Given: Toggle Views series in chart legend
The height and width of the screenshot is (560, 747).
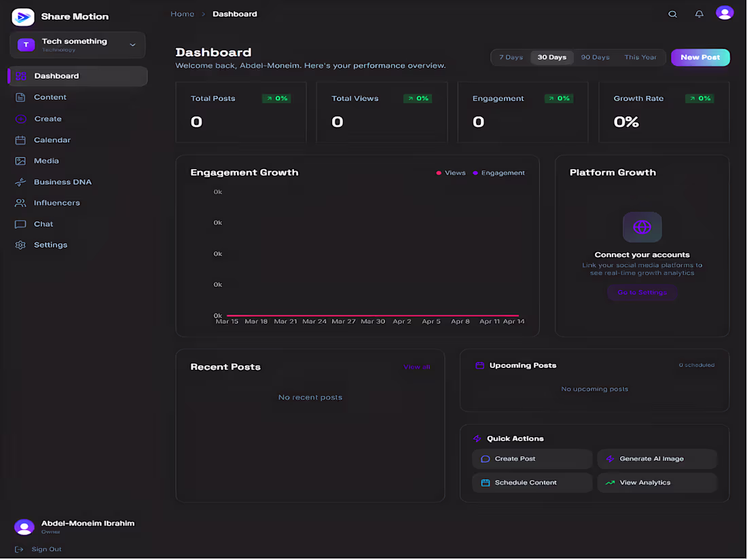Looking at the screenshot, I should [x=451, y=173].
